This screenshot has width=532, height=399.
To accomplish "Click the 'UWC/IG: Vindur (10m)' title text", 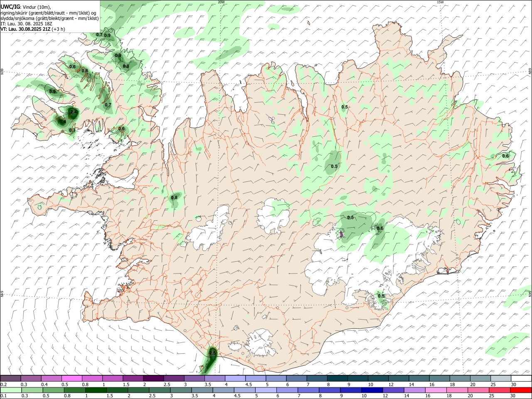I will click(x=25, y=7).
